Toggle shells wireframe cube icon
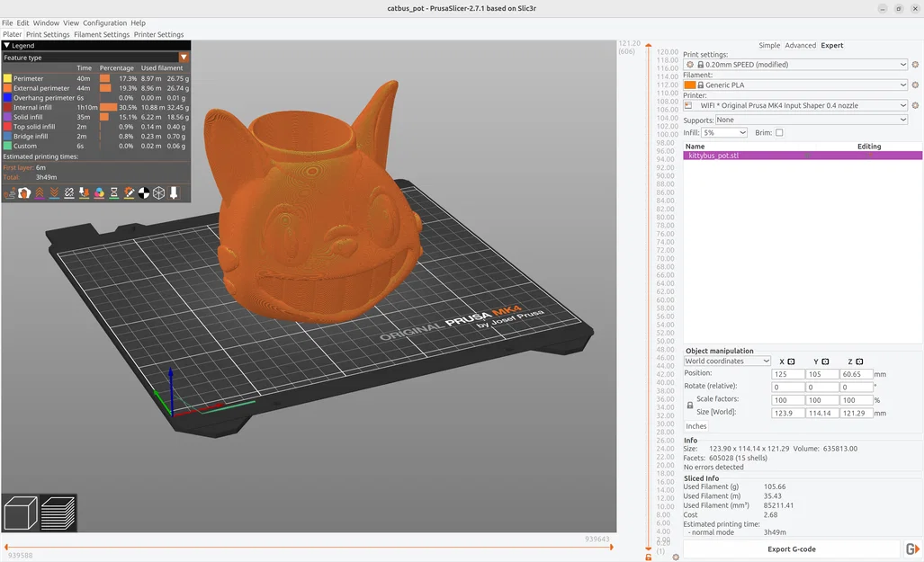The height and width of the screenshot is (562, 924). [x=158, y=193]
